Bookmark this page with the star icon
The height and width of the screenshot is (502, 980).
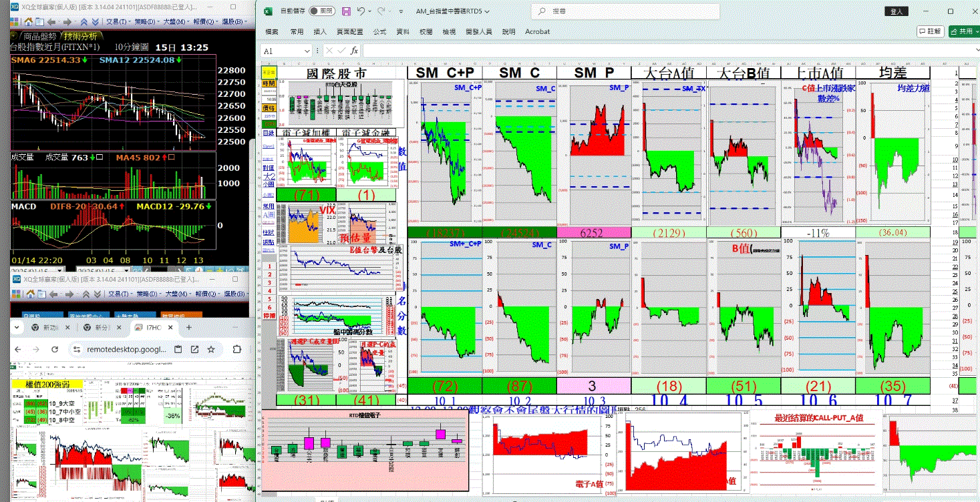tap(211, 349)
